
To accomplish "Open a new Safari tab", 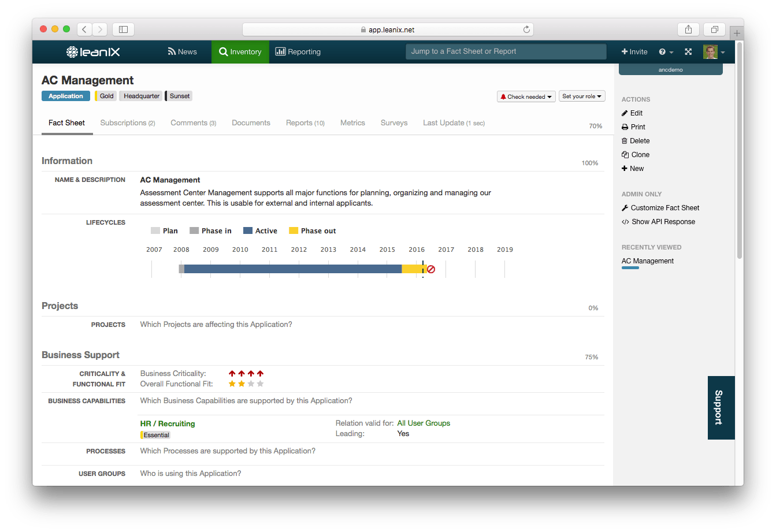I will pyautogui.click(x=737, y=33).
